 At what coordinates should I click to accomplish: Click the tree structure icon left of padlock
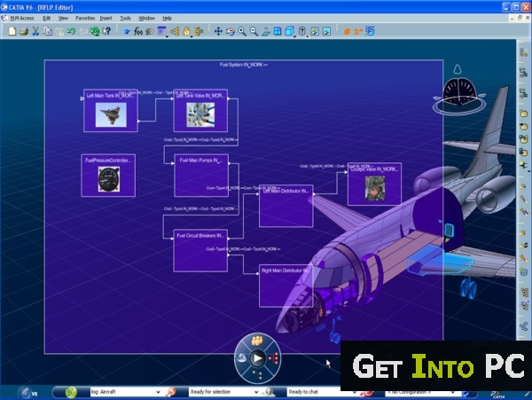coord(175,32)
